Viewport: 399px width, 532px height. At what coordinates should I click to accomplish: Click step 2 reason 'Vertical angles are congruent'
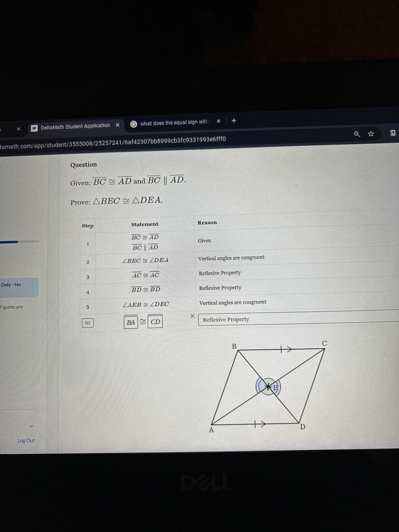[x=231, y=258]
